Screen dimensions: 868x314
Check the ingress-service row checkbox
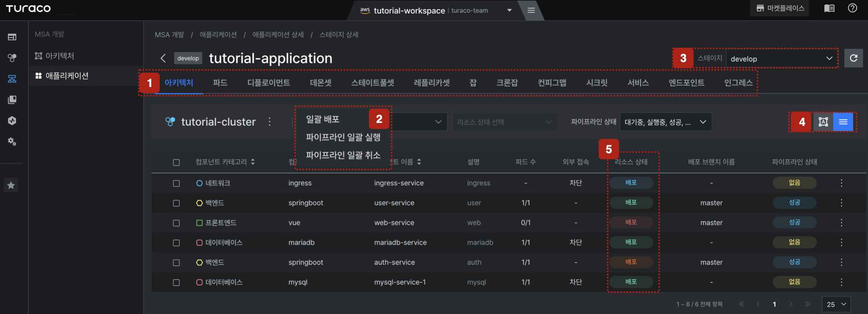coord(176,183)
